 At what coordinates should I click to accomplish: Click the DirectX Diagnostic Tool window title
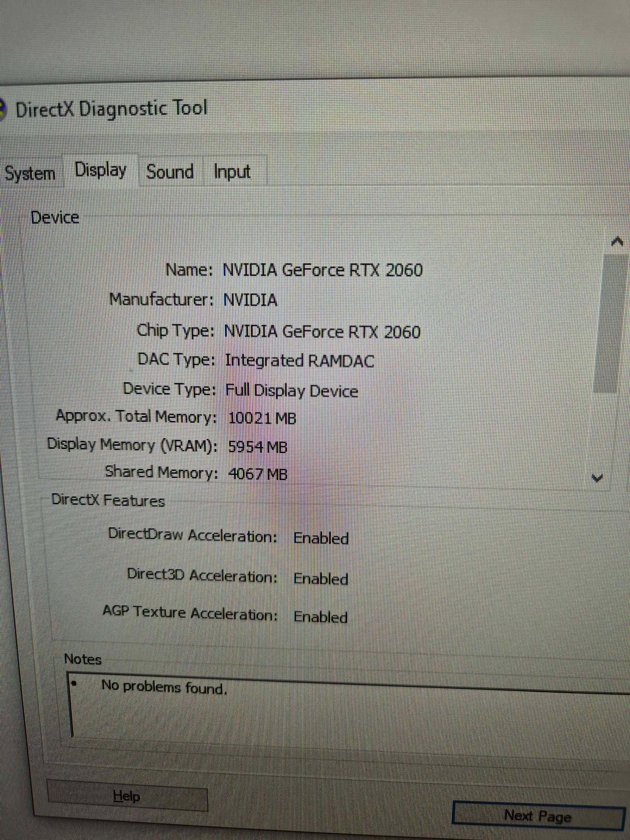click(112, 109)
